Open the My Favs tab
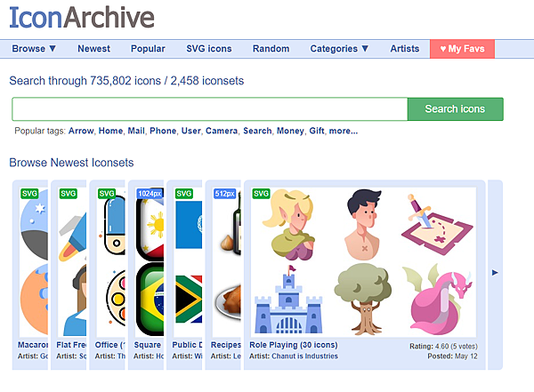The image size is (534, 392). point(462,49)
